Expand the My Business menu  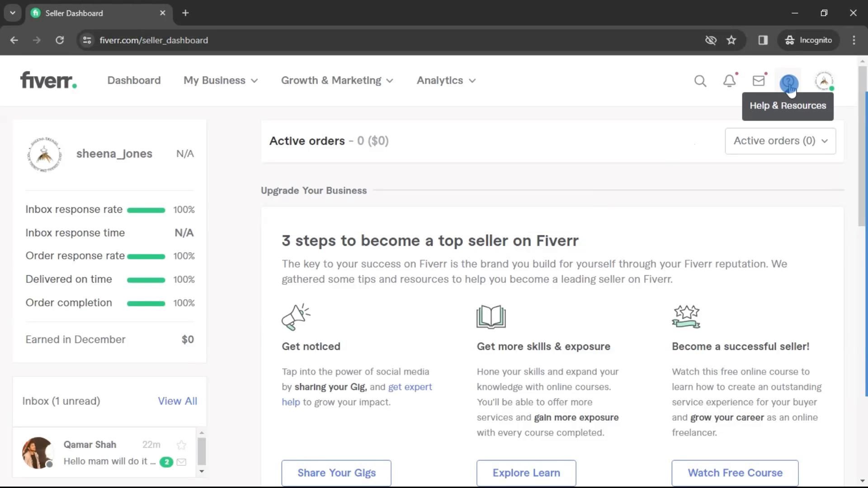[220, 80]
